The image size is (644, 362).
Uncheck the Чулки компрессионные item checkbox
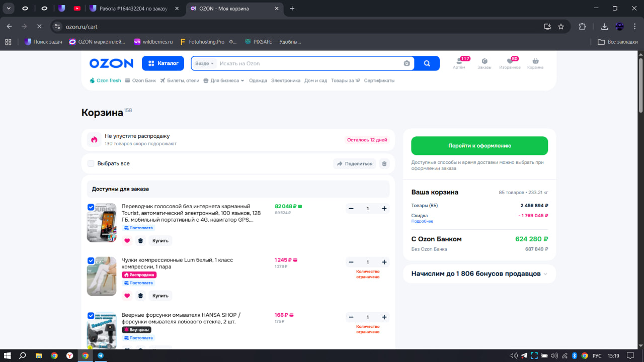pos(91,260)
